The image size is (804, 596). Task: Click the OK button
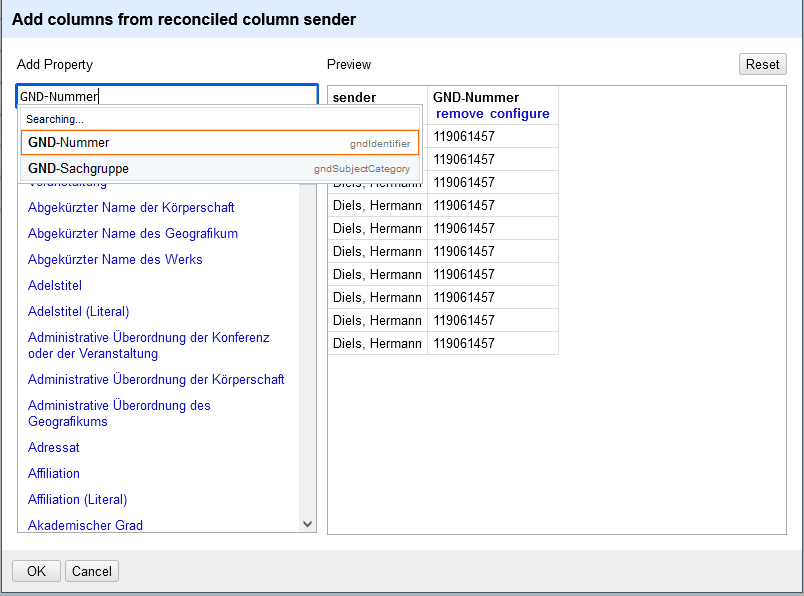coord(36,571)
